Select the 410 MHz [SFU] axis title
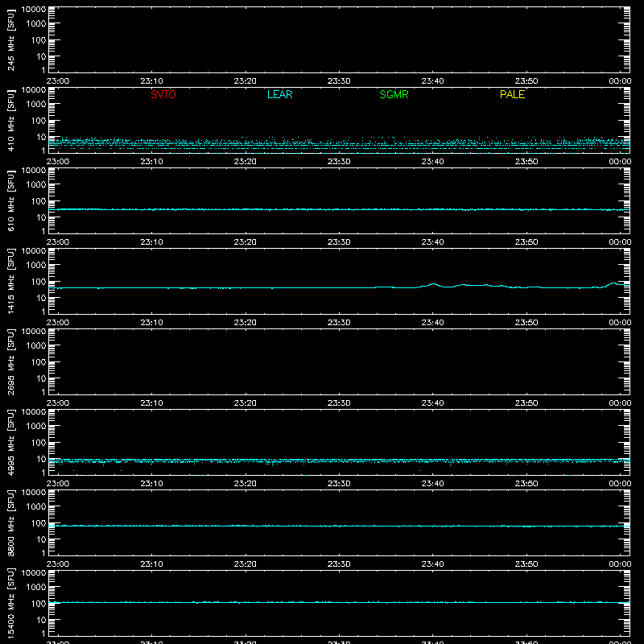The height and width of the screenshot is (644, 644). (10, 120)
